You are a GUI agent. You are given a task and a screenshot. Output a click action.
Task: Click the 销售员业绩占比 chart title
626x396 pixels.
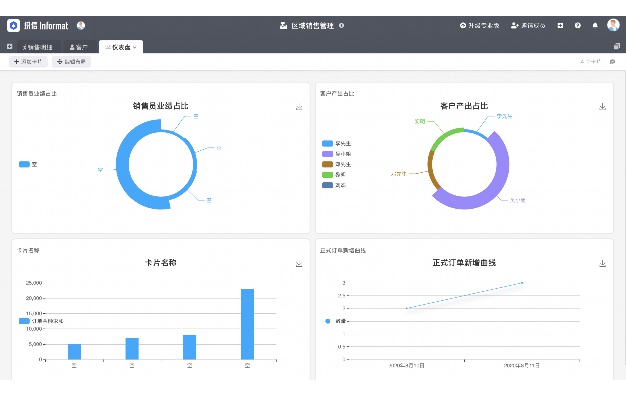[160, 106]
